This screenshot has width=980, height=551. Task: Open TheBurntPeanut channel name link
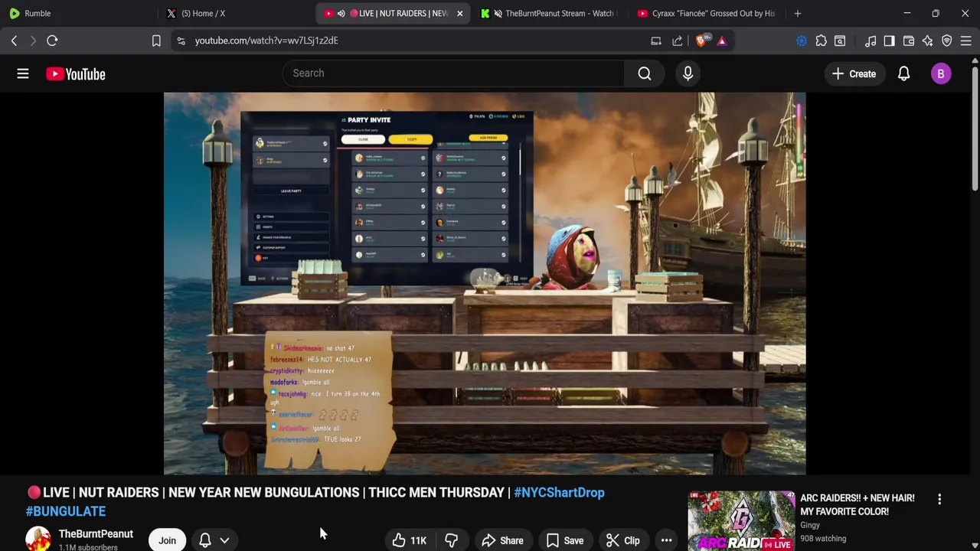(x=96, y=534)
